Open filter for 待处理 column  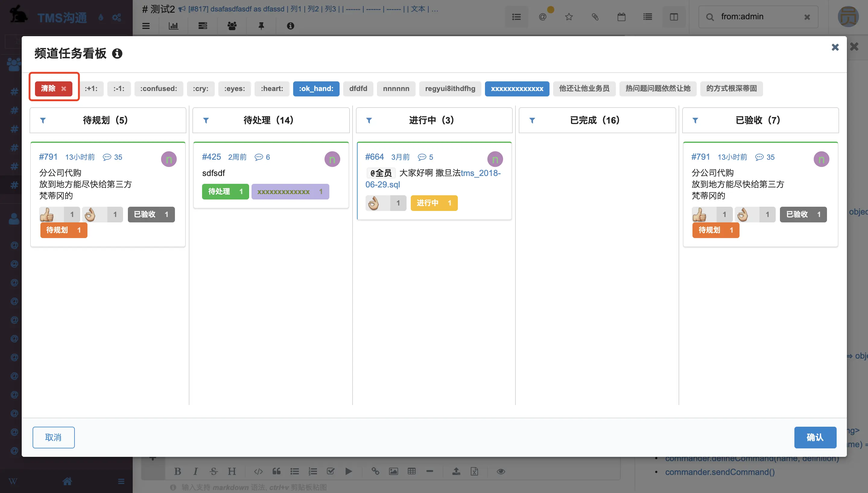[x=206, y=120]
